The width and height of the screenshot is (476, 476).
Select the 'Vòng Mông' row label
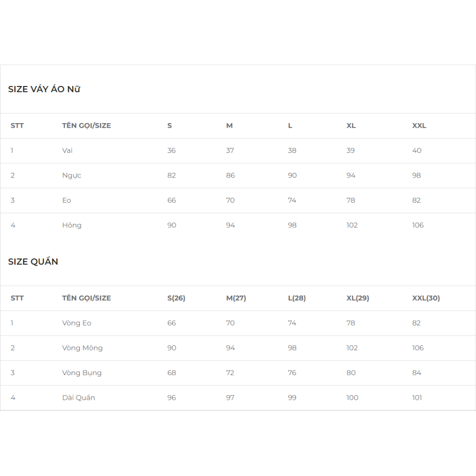(x=82, y=348)
